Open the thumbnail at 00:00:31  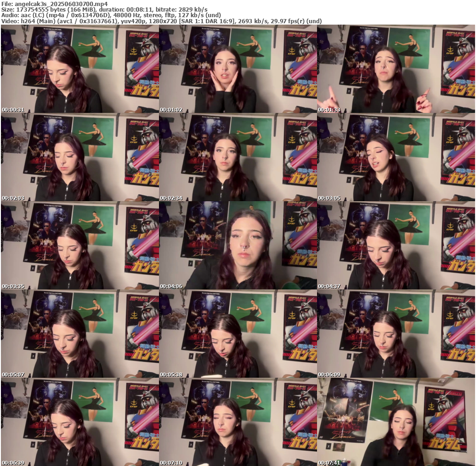pyautogui.click(x=80, y=69)
